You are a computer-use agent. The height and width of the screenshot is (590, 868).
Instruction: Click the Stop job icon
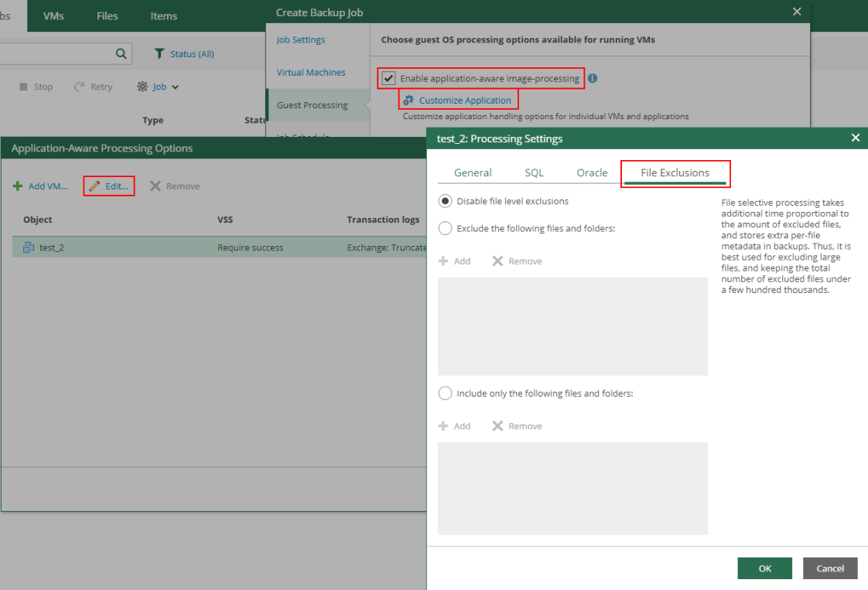23,87
